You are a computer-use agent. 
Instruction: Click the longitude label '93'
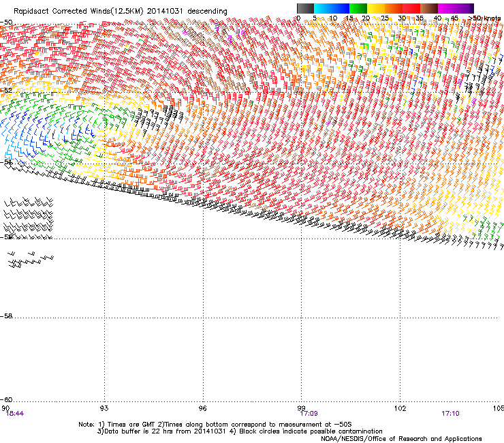click(104, 408)
